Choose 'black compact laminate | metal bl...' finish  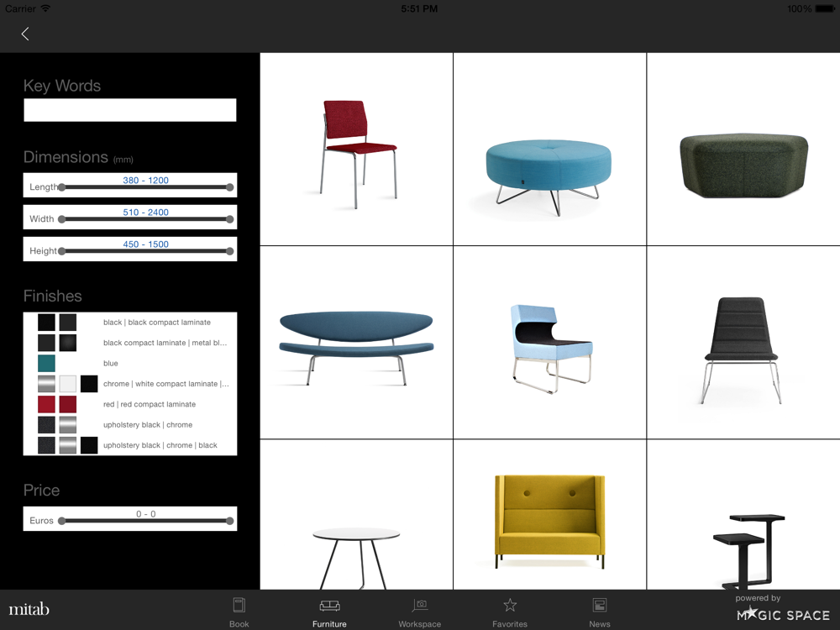[165, 343]
